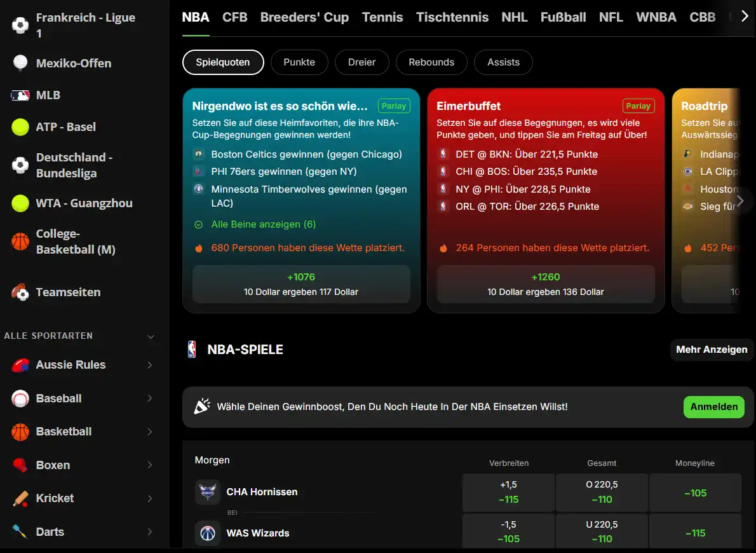Expand the Aussie Rules chevron
Image resolution: width=756 pixels, height=553 pixels.
click(150, 365)
